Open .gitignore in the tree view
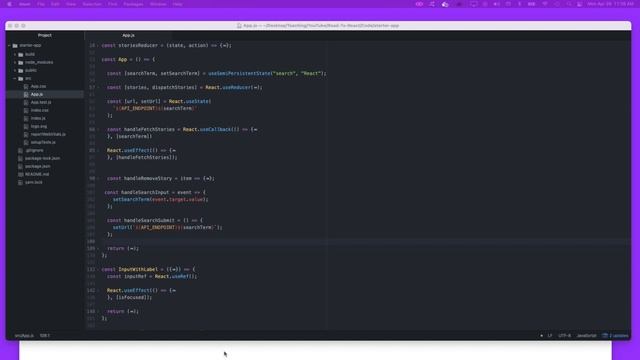Viewport: 640px width, 360px height. [x=34, y=150]
